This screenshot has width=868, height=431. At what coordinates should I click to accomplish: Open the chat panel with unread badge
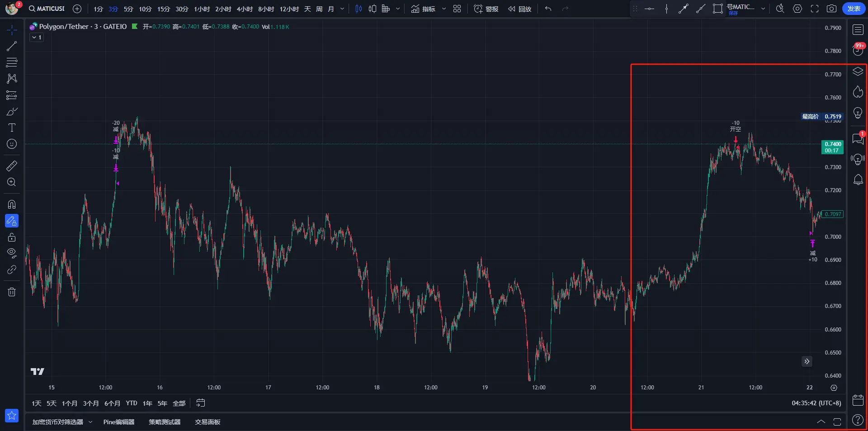tap(858, 138)
